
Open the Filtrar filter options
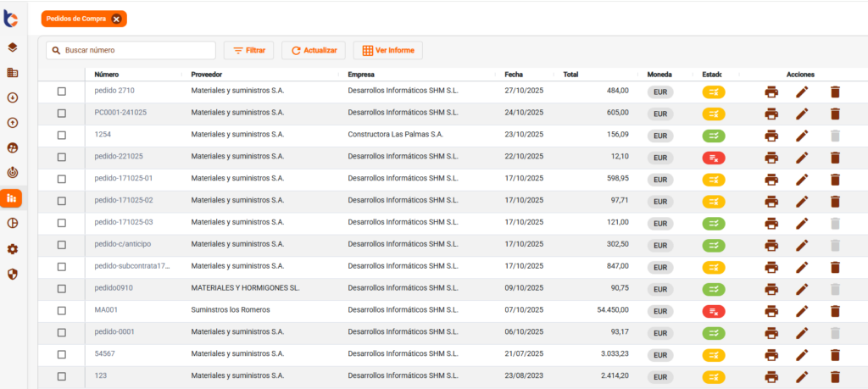pos(248,51)
